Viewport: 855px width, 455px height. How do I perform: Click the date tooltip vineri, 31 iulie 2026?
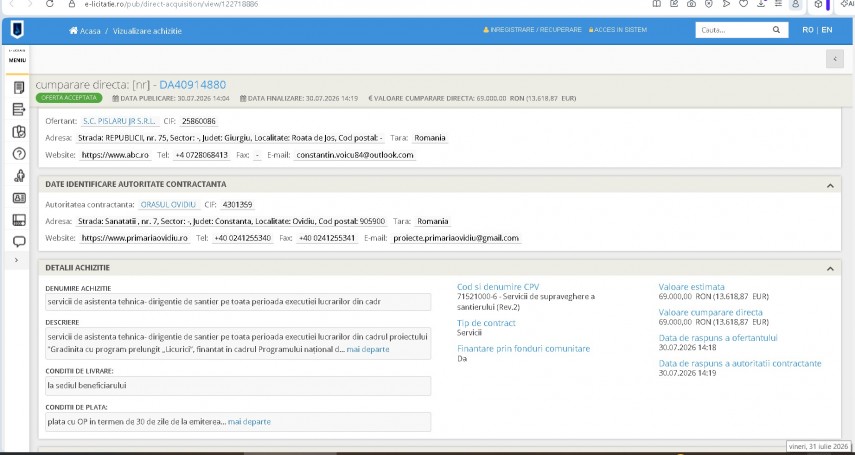pyautogui.click(x=818, y=446)
